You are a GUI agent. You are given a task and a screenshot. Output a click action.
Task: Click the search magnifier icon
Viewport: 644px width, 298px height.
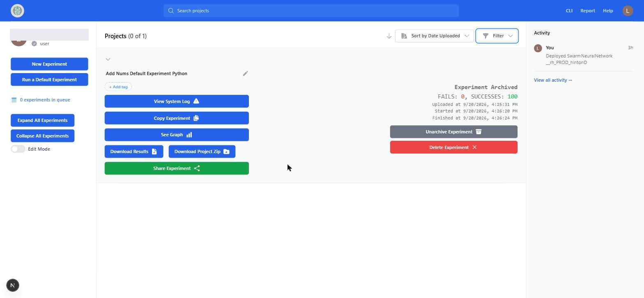point(171,11)
